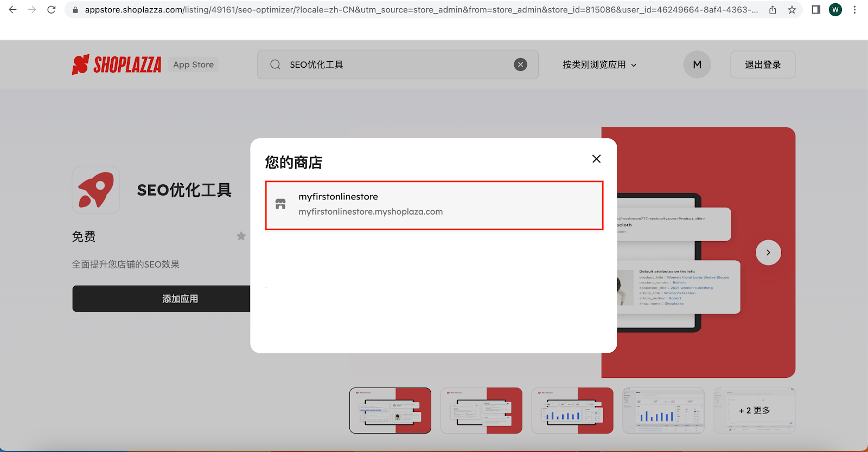Click the 添加应用 button
The image size is (868, 452).
coord(162,299)
